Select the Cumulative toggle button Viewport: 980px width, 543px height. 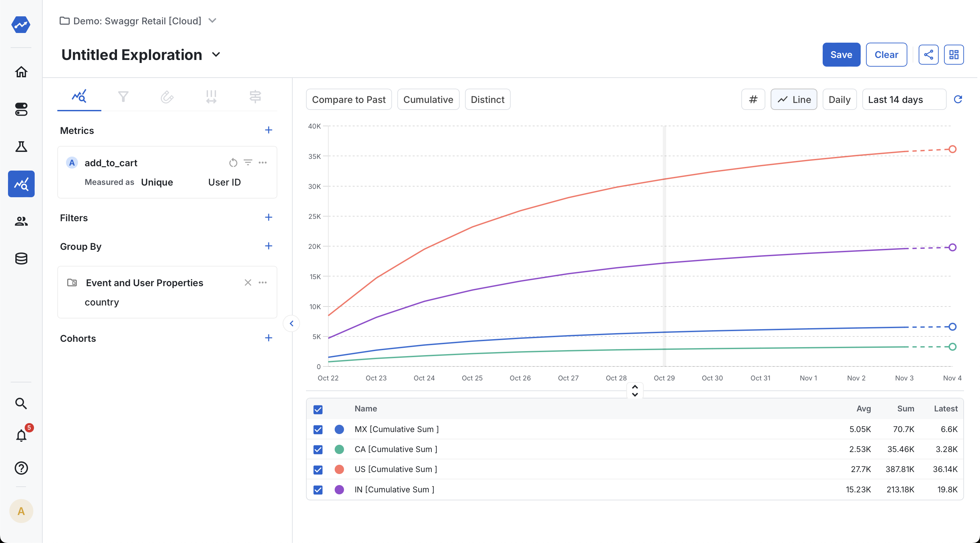pos(428,99)
